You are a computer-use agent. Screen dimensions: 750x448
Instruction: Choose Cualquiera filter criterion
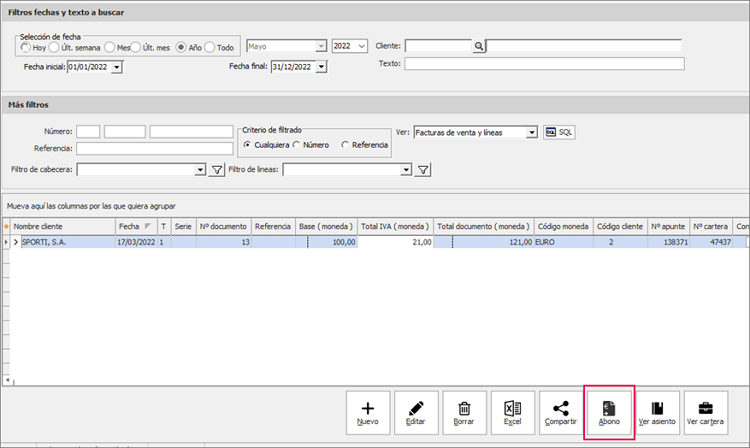[247, 145]
